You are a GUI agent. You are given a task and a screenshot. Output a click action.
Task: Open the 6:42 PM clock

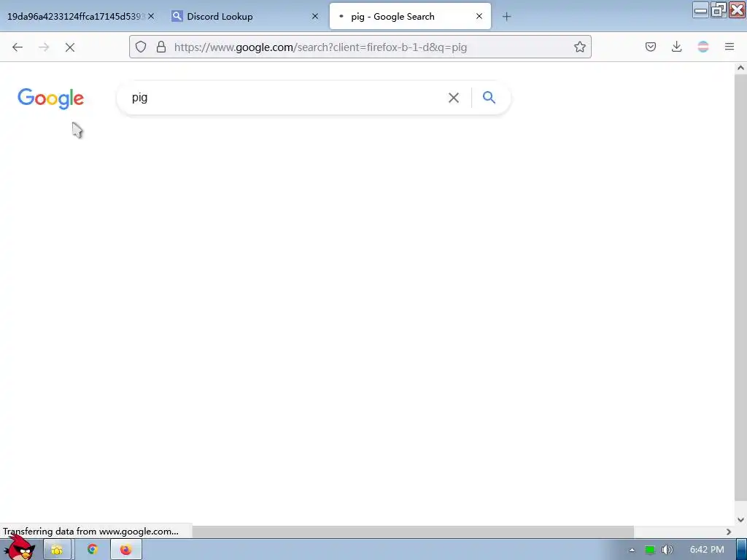click(x=707, y=550)
